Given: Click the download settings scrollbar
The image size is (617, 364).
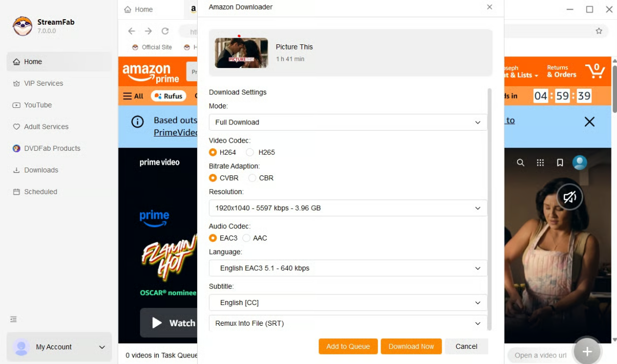Looking at the screenshot, I should coord(489,209).
